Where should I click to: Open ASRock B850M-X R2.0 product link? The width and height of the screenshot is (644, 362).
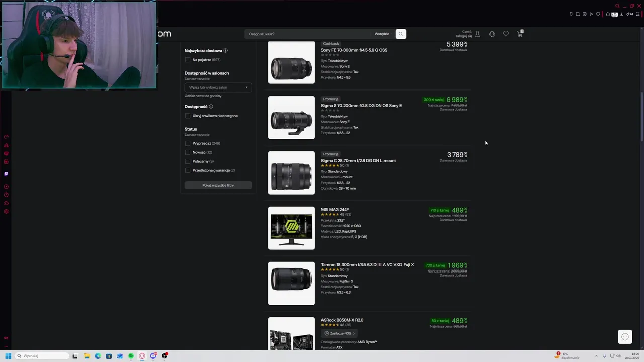point(342,320)
